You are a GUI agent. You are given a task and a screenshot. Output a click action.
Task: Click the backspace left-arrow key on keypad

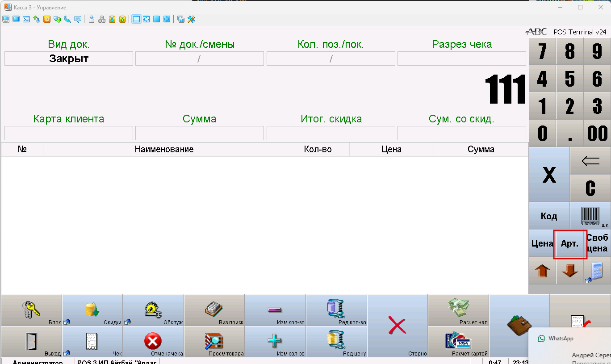click(x=590, y=161)
